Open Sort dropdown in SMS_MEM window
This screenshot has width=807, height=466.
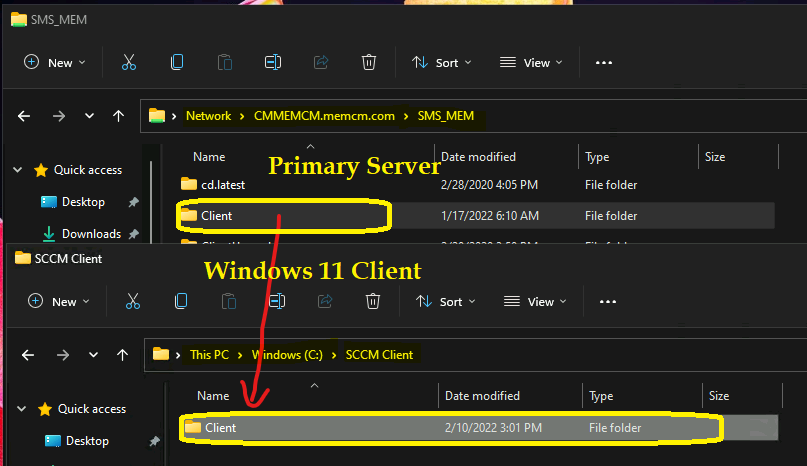click(442, 63)
